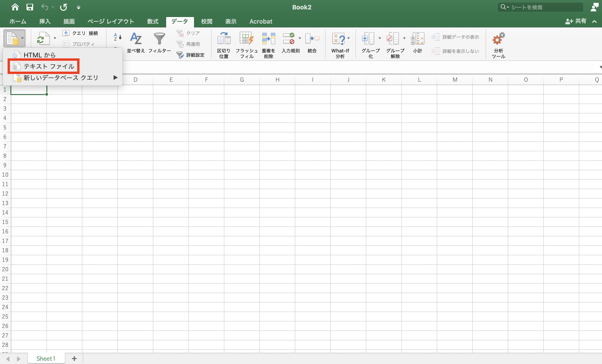This screenshot has width=602, height=364.
Task: Switch to the 挿入 tab
Action: (x=45, y=22)
